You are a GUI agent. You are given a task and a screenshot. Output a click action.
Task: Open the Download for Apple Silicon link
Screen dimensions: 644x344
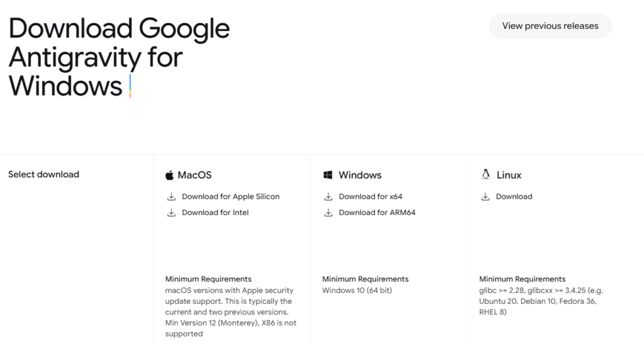click(x=230, y=197)
